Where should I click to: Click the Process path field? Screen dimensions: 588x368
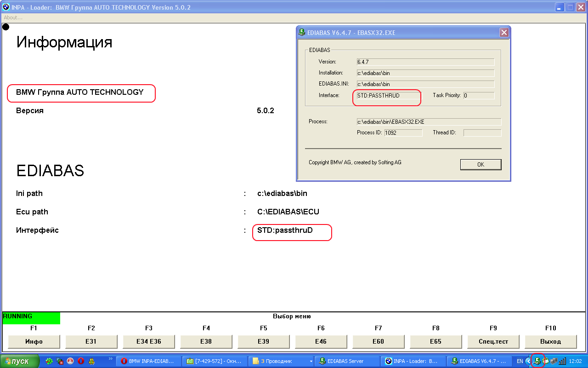pyautogui.click(x=429, y=122)
